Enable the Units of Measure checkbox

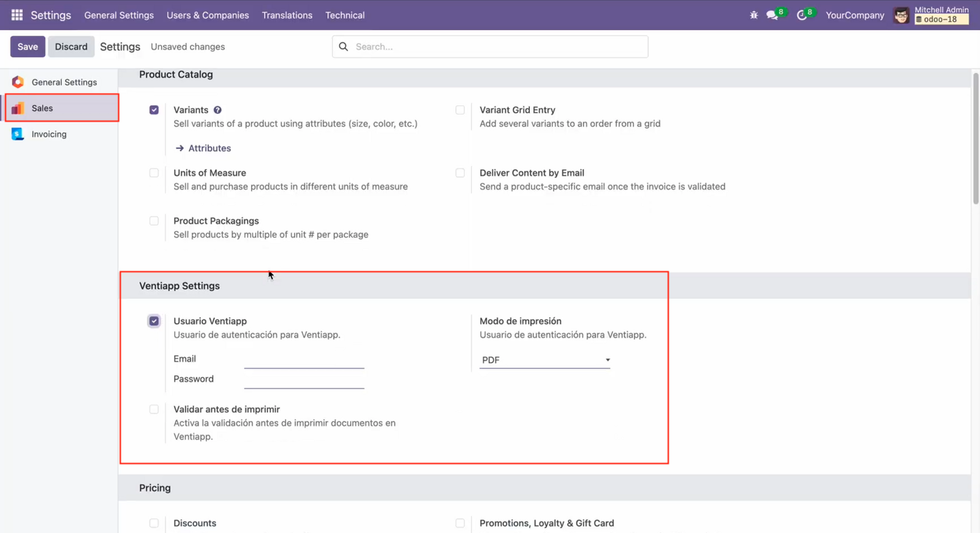(154, 173)
